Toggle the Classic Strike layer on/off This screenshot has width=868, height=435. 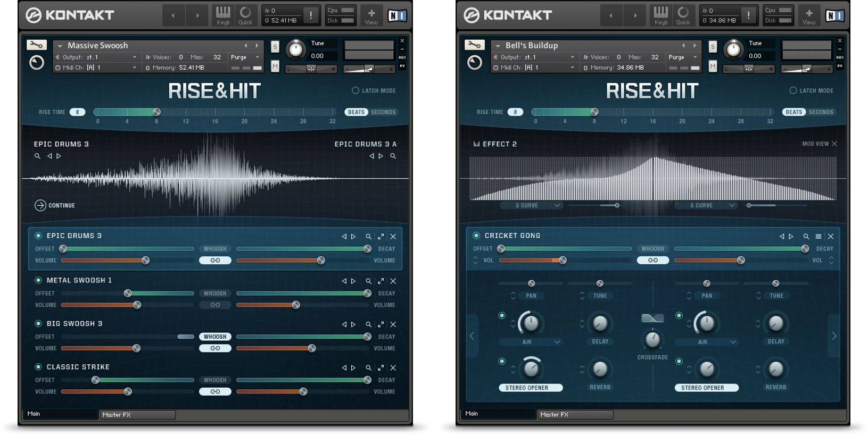[x=38, y=367]
